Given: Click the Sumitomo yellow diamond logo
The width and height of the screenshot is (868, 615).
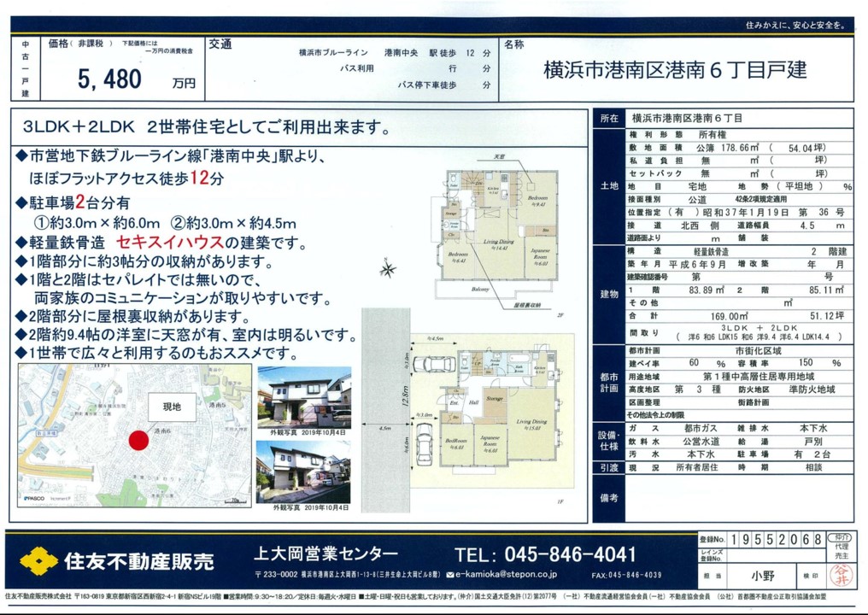Looking at the screenshot, I should (38, 561).
